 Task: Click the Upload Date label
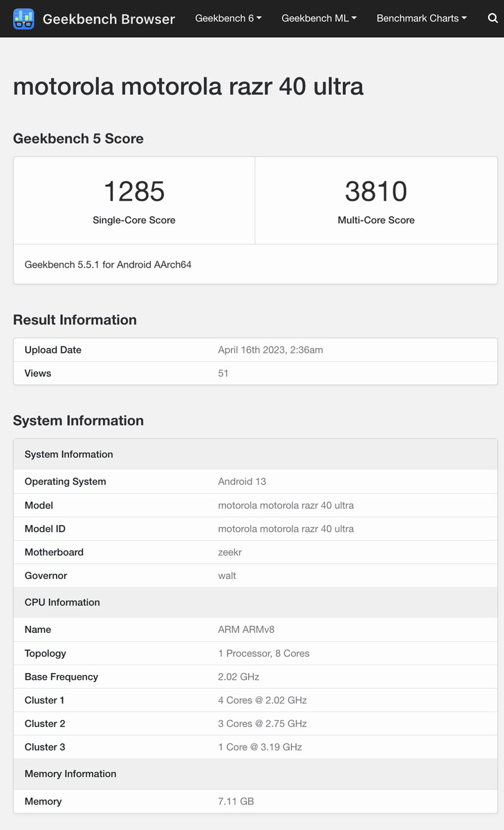coord(53,350)
